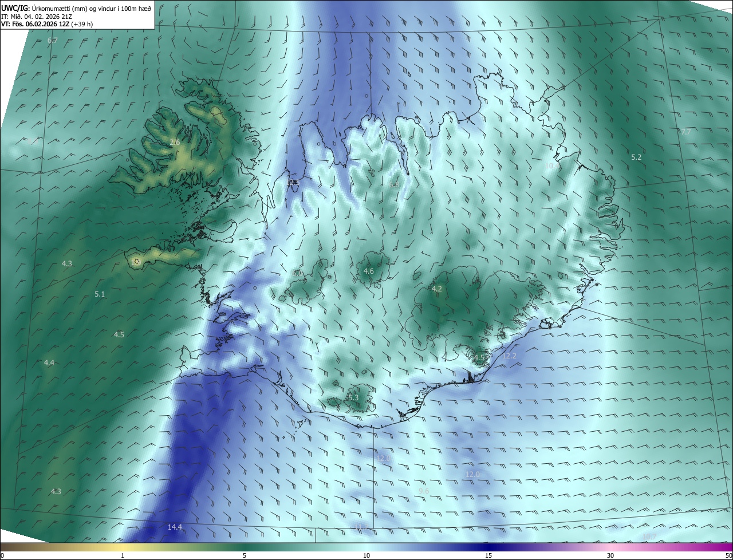Screen dimensions: 733x560
Task: Click the precipitation color scale bar
Action: (366, 547)
